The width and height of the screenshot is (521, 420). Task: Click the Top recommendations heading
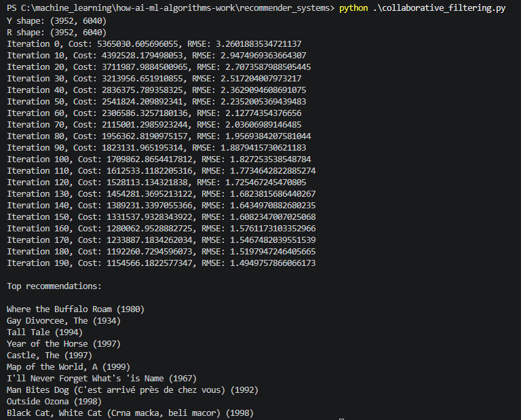54,286
